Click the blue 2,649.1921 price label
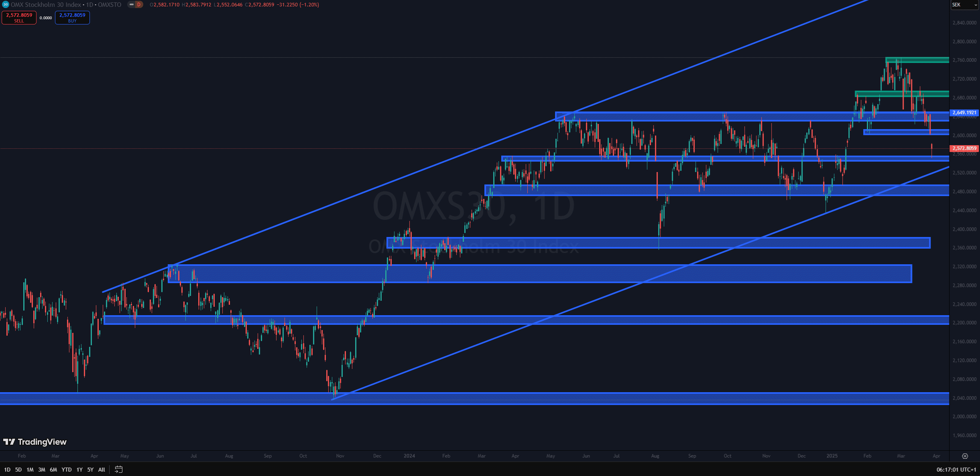The width and height of the screenshot is (980, 476). pyautogui.click(x=964, y=113)
